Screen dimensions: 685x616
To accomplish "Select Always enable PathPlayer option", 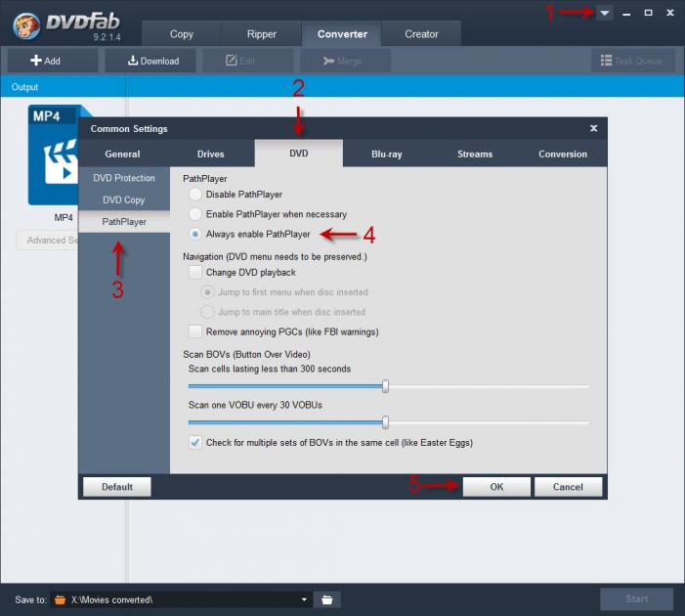I will click(x=195, y=234).
